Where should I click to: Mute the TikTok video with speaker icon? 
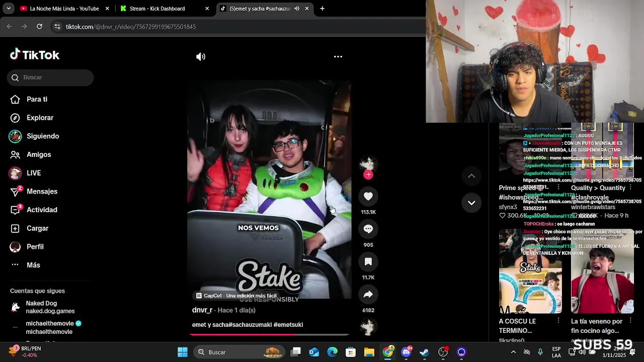tap(201, 57)
